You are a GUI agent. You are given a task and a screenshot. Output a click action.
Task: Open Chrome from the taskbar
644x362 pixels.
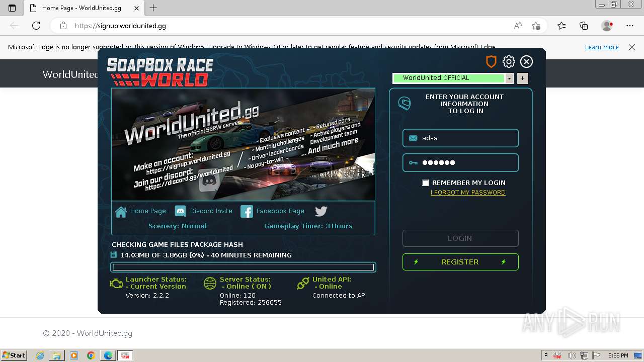coord(91,355)
